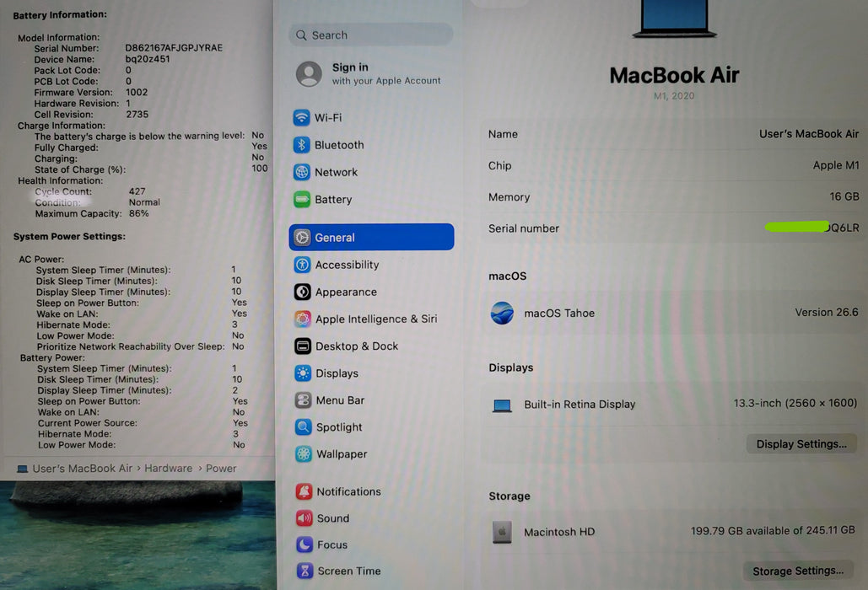Click the Hardware Revision row
Image resolution: width=868 pixels, height=590 pixels.
[x=83, y=103]
